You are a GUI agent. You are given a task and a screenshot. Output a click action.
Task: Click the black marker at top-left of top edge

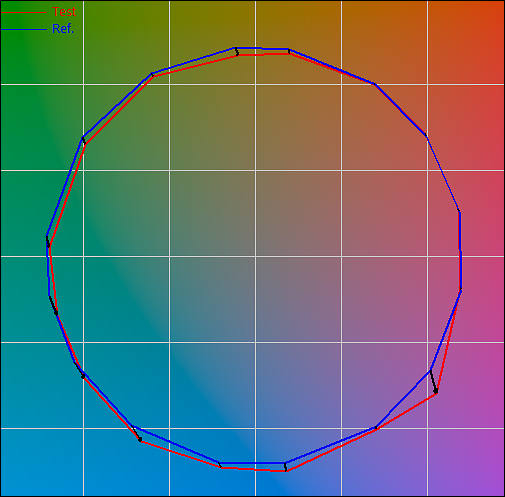click(236, 52)
